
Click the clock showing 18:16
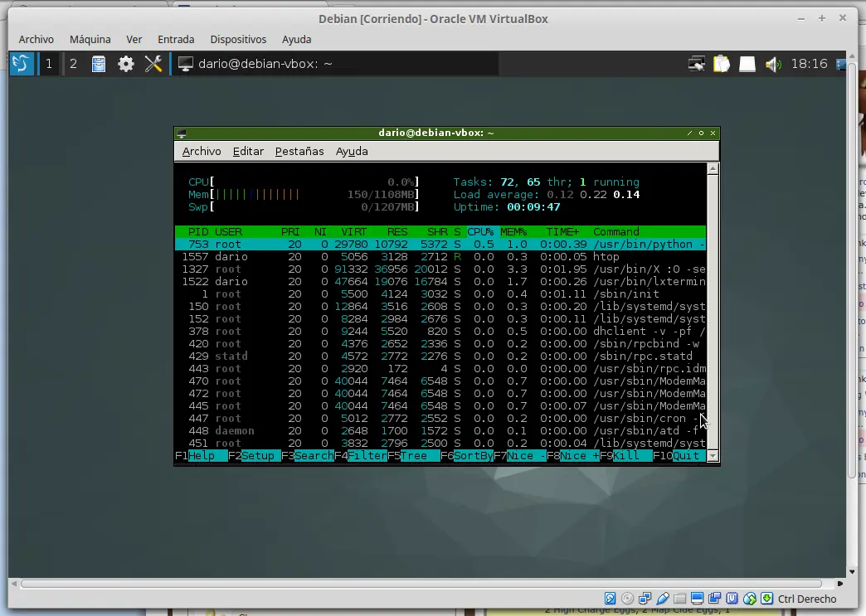click(x=809, y=64)
